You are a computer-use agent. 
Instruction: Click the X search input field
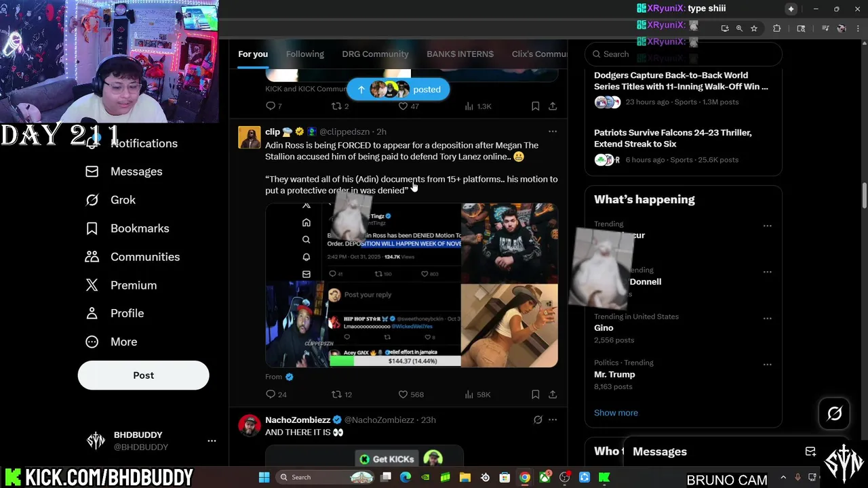click(x=684, y=54)
